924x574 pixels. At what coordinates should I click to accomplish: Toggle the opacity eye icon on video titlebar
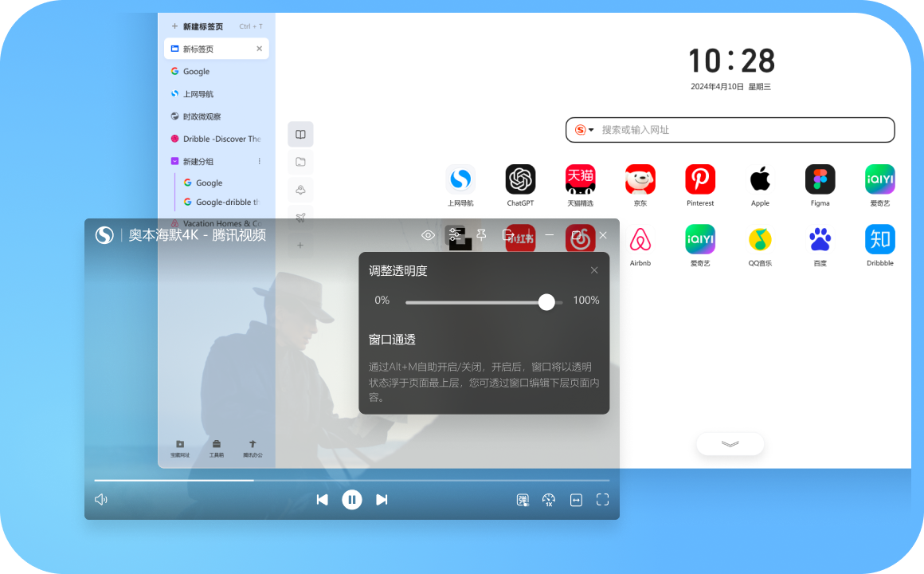coord(428,235)
